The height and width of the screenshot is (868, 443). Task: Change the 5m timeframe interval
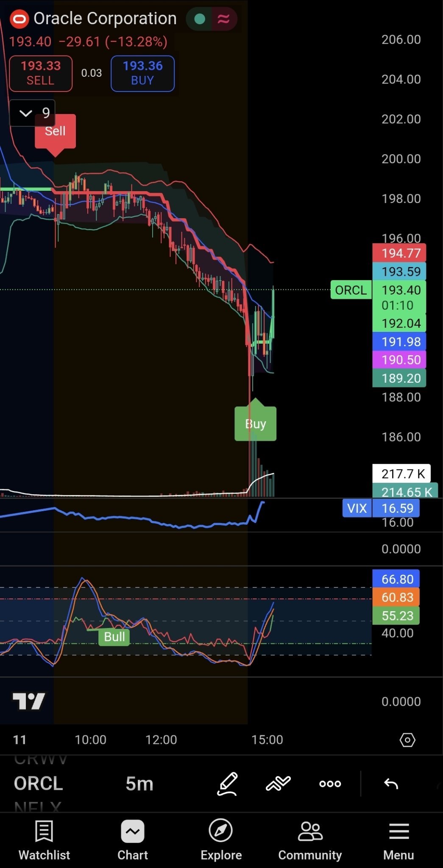pyautogui.click(x=139, y=784)
